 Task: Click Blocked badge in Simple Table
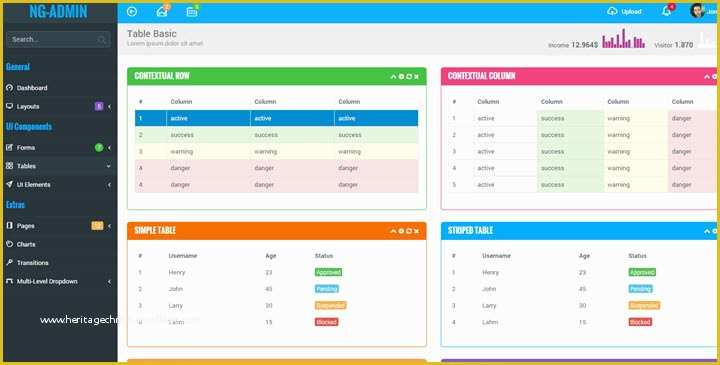point(326,322)
